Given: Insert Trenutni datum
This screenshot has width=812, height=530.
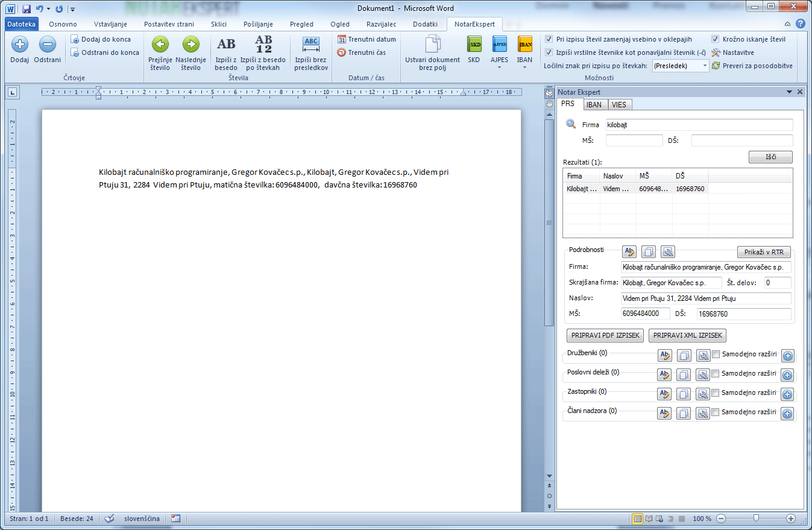Looking at the screenshot, I should tap(367, 39).
